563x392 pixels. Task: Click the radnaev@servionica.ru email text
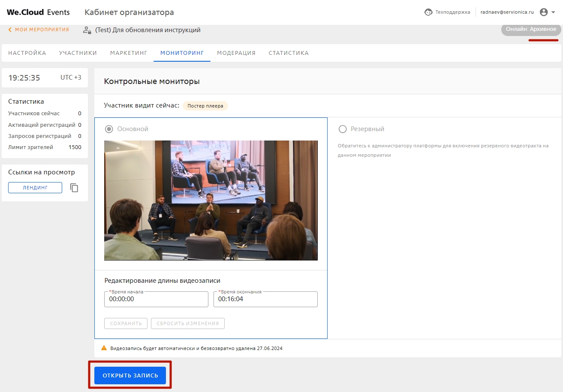(x=507, y=12)
